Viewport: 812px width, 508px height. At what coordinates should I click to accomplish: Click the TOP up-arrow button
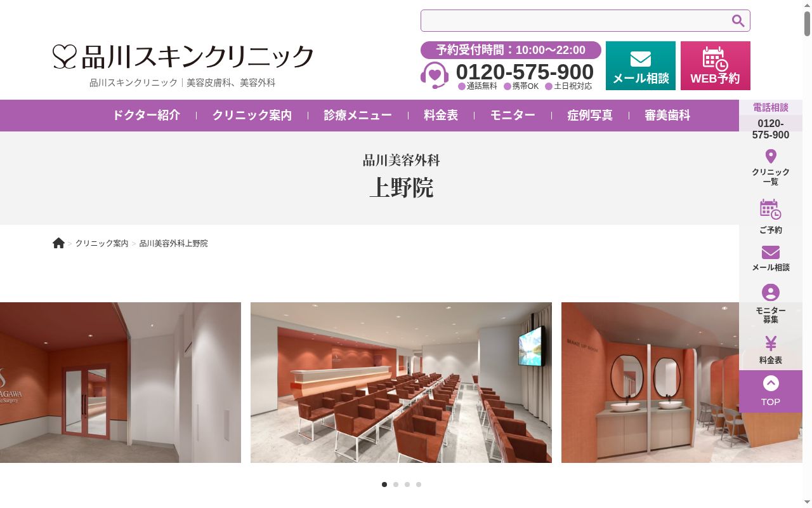point(771,391)
